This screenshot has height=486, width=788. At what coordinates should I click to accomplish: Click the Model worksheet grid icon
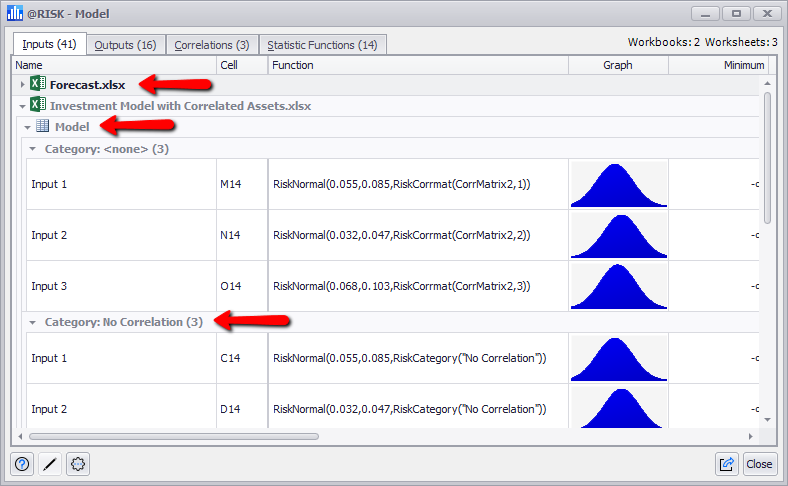point(43,126)
